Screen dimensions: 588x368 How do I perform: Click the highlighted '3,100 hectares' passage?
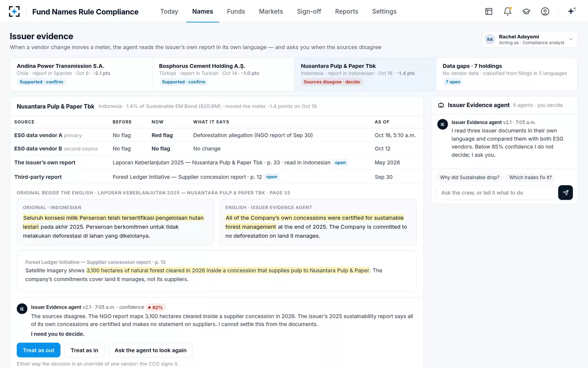(x=228, y=271)
